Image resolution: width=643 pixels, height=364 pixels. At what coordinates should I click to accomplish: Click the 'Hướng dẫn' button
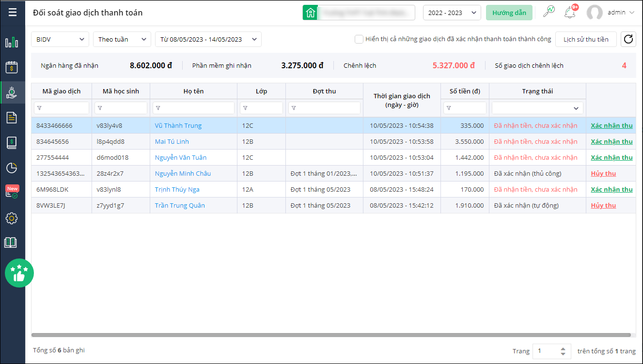[509, 13]
